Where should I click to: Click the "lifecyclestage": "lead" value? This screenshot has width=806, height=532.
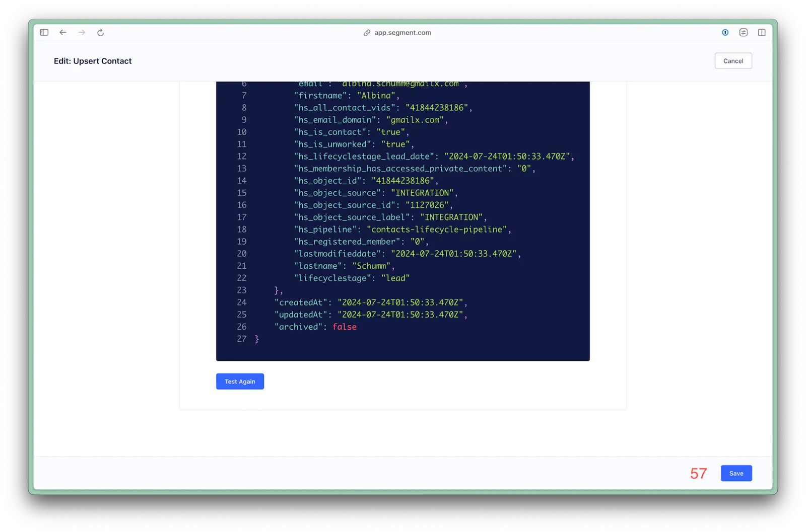(x=395, y=278)
